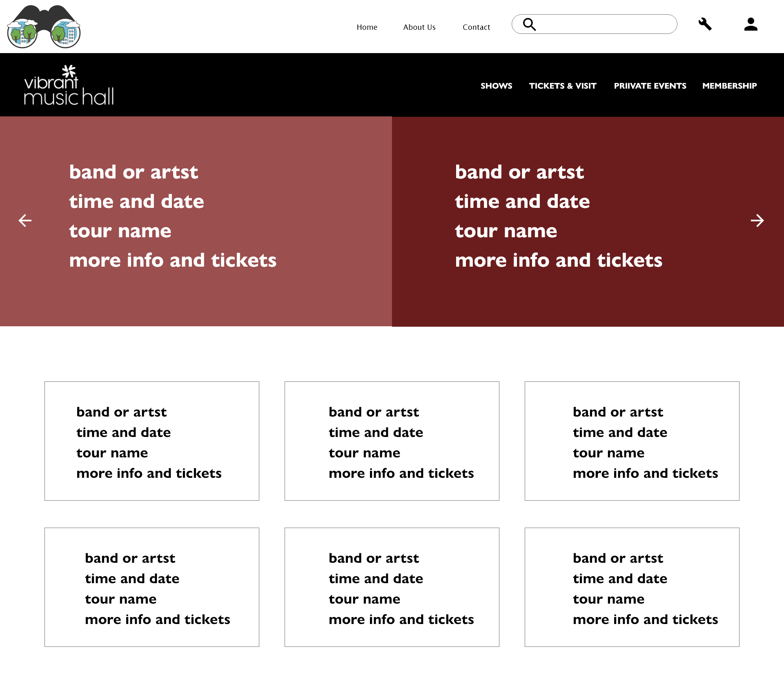784x673 pixels.
Task: Click the light red left carousel panel
Action: tap(196, 221)
